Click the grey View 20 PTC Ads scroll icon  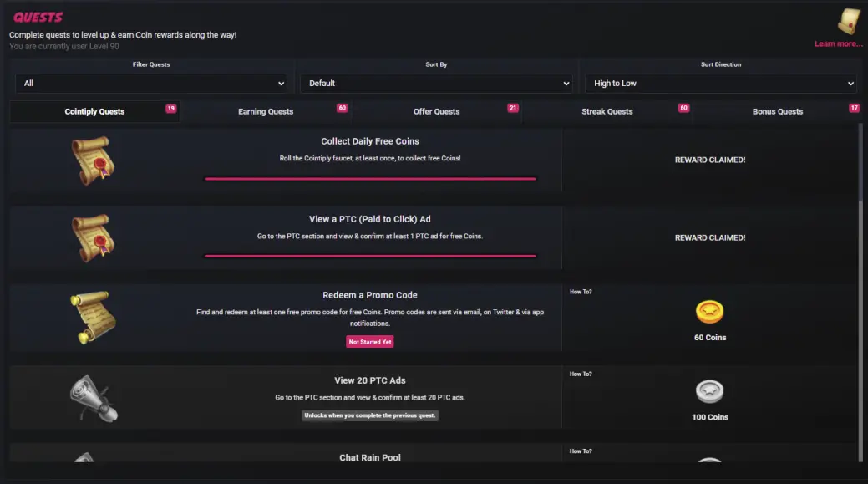[x=94, y=398]
